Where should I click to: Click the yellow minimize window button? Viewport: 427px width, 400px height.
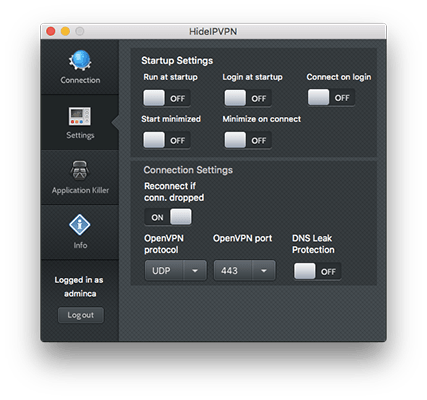[65, 31]
